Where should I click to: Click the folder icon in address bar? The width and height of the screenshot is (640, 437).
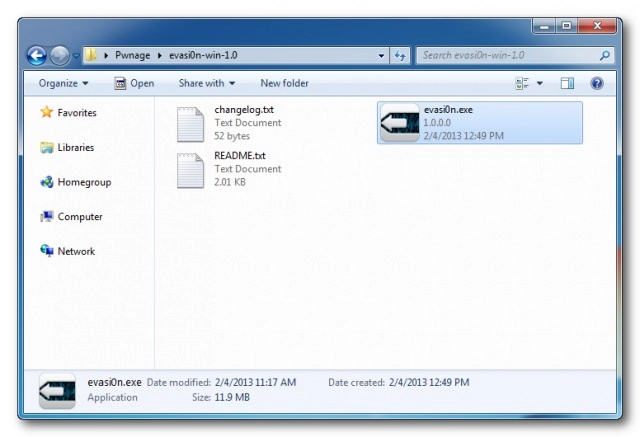coord(91,55)
